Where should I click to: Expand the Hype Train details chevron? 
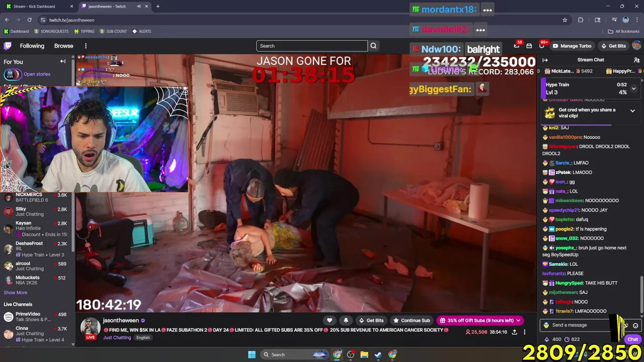coord(633,88)
